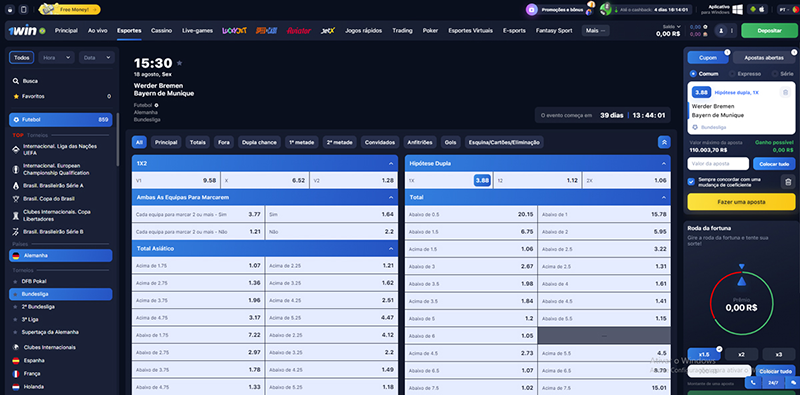Open the Ao vivo menu
Viewport: 800px width, 395px height.
97,31
